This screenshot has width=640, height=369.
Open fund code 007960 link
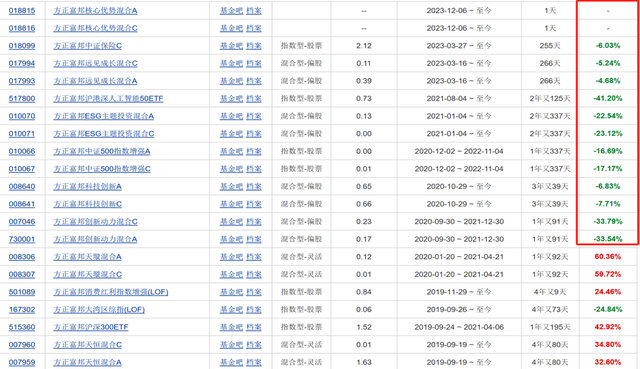coord(22,345)
